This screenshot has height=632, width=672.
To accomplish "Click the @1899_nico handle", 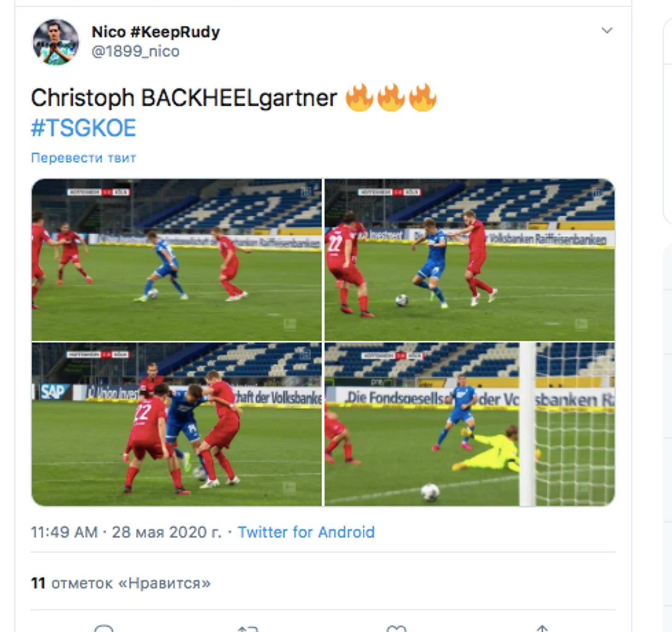I will (x=135, y=51).
